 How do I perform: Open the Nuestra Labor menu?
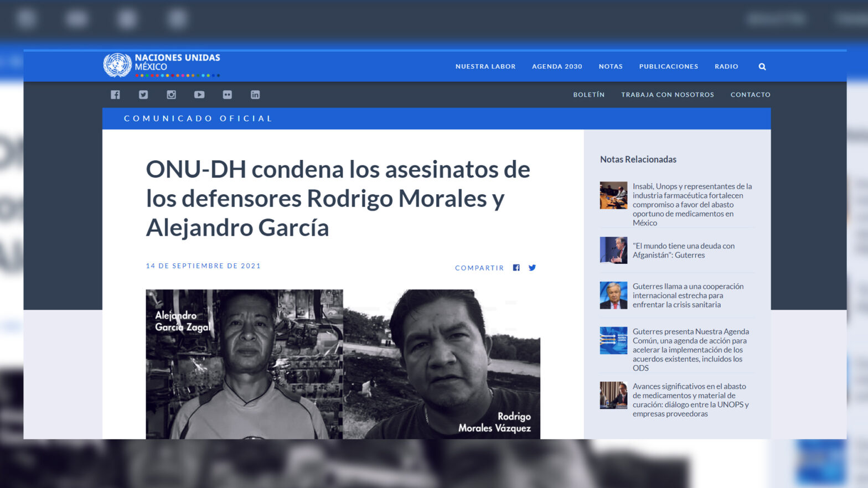pyautogui.click(x=485, y=66)
